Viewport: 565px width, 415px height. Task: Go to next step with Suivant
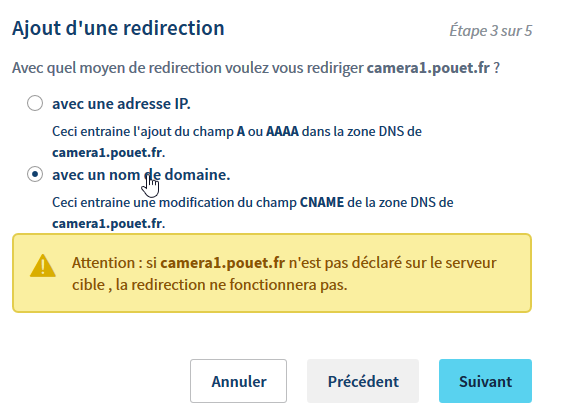pyautogui.click(x=485, y=381)
